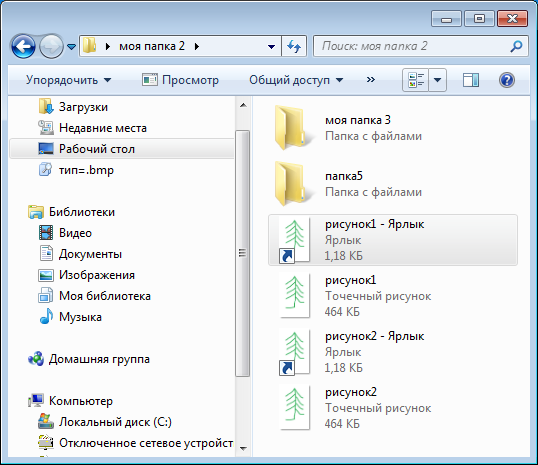Click the Компьютер icon

tap(36, 400)
